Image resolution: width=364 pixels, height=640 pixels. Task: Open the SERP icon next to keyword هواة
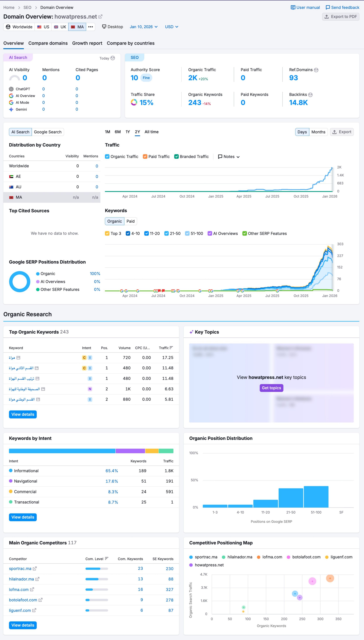(x=18, y=358)
